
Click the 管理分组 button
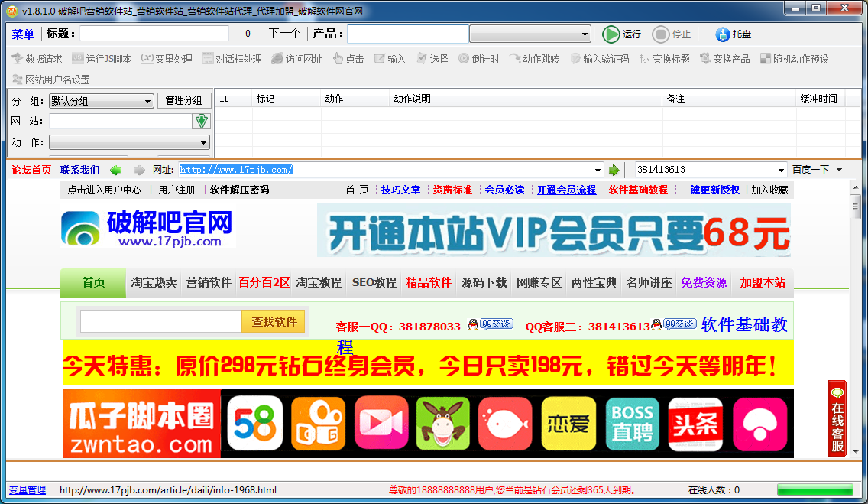[x=184, y=100]
